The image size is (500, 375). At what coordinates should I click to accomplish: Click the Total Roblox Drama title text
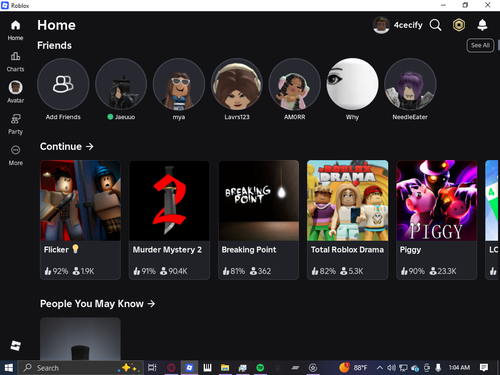(347, 250)
